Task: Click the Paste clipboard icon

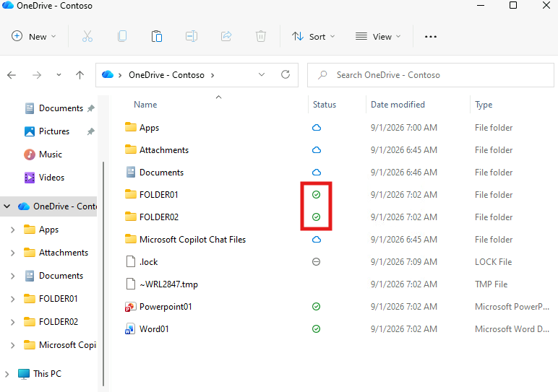Action: tap(157, 36)
